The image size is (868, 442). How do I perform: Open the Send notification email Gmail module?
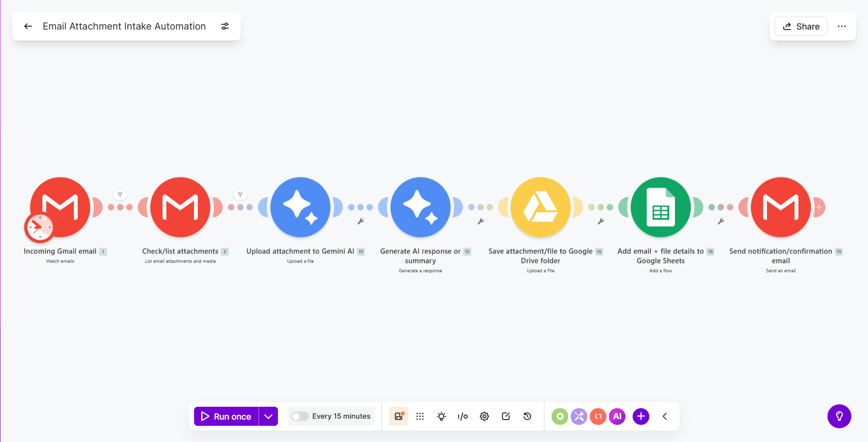[x=781, y=207]
